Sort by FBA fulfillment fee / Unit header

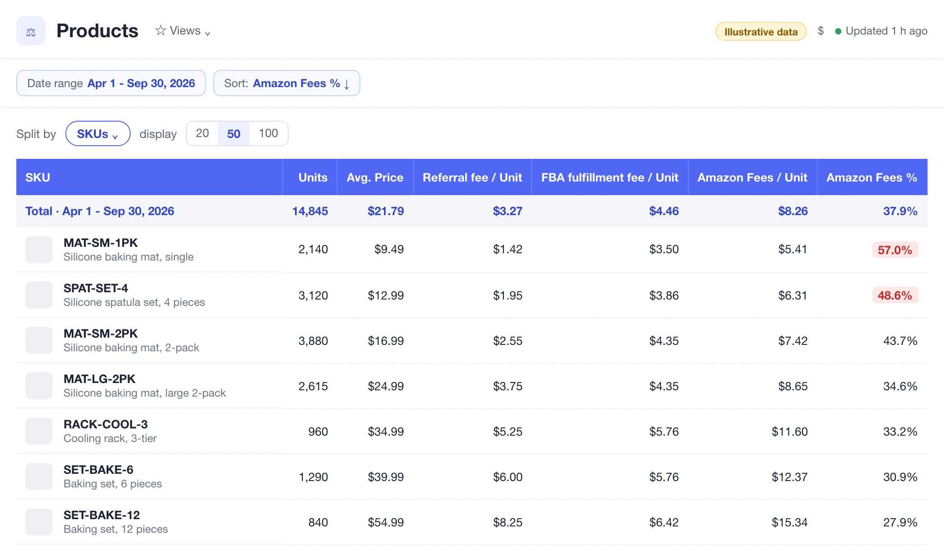click(x=610, y=177)
